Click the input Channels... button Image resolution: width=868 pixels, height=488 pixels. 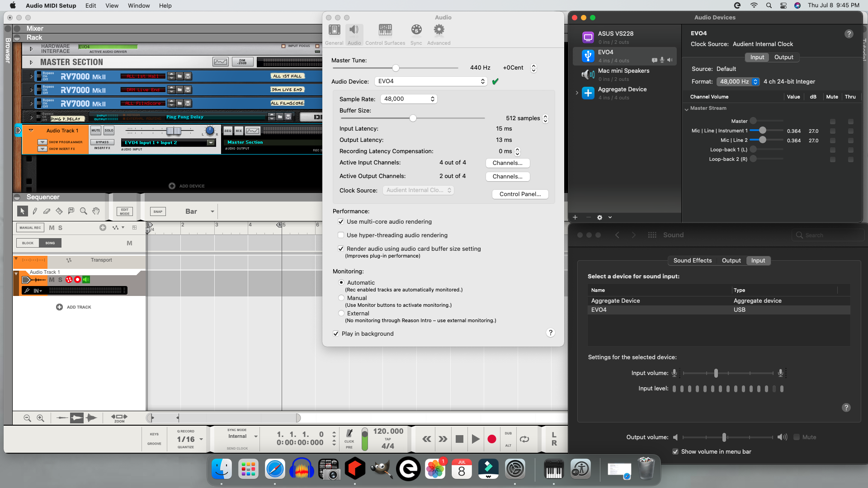point(508,163)
